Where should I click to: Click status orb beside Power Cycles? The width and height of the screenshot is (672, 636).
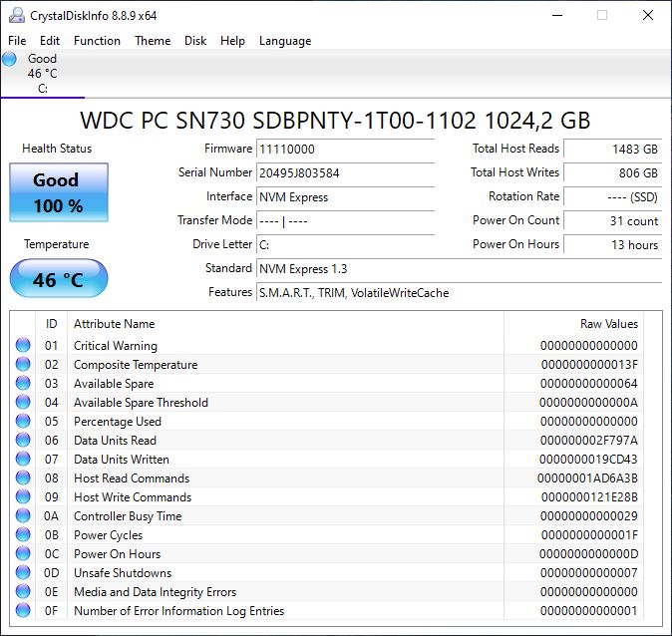[23, 534]
